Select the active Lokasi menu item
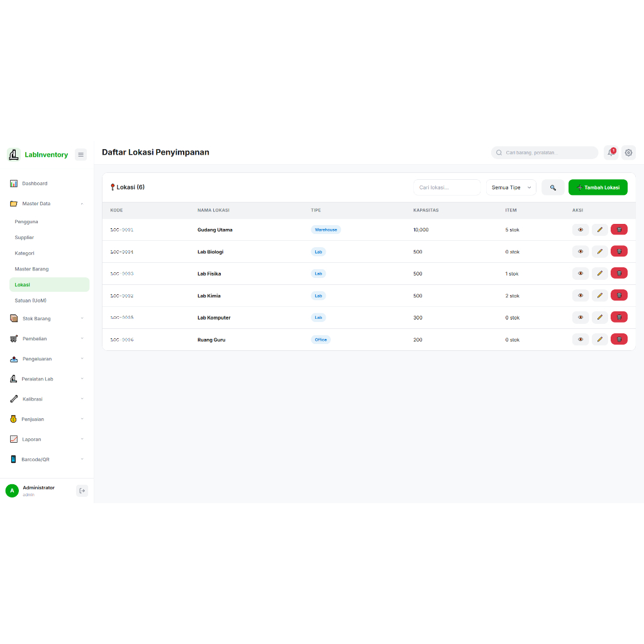This screenshot has height=644, width=644. coord(49,285)
